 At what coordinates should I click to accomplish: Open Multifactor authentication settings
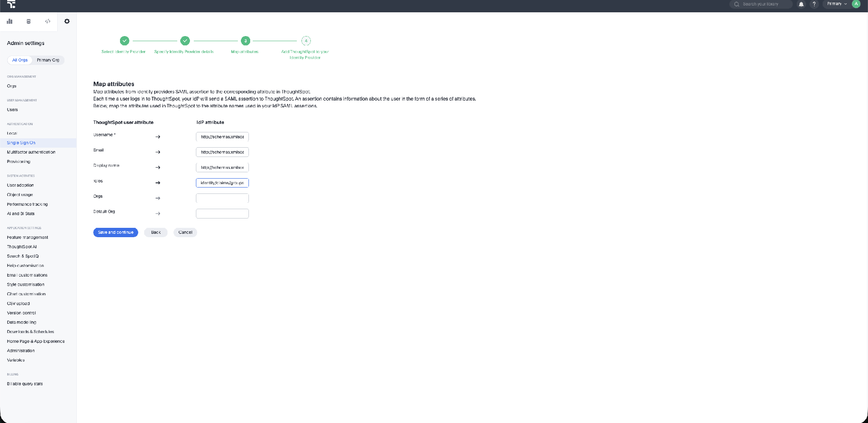pos(31,152)
